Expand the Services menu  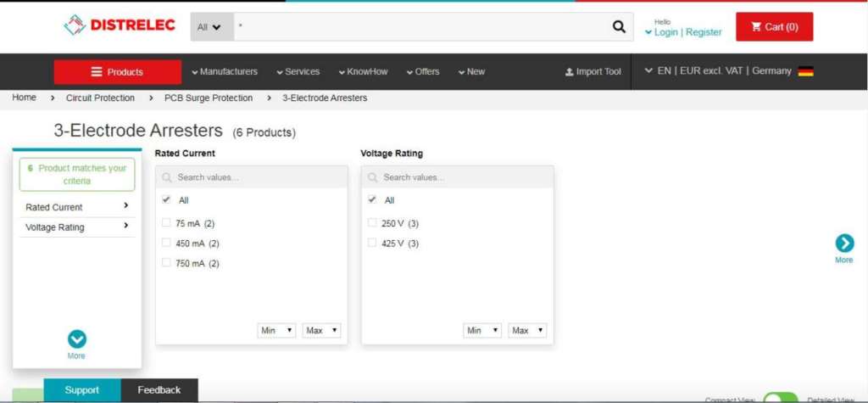[x=298, y=71]
